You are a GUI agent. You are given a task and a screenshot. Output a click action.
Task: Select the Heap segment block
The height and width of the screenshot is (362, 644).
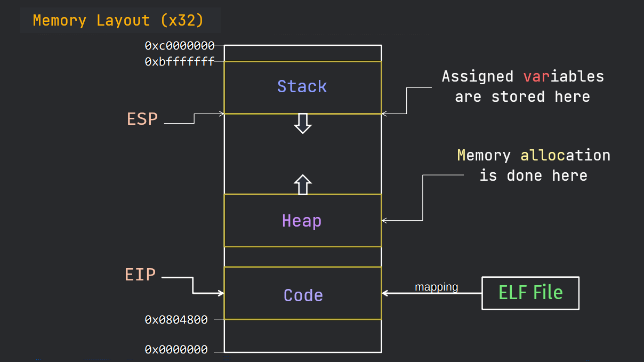[302, 220]
